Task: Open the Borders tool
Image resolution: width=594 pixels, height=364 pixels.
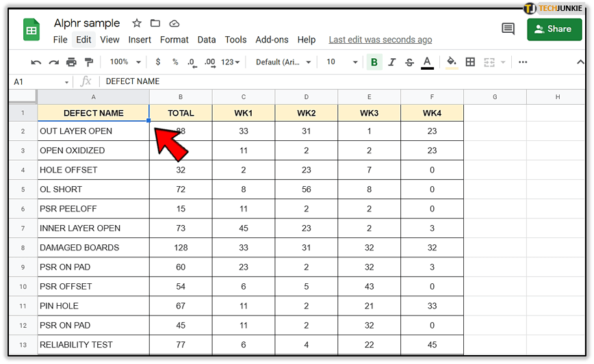Action: [x=470, y=62]
